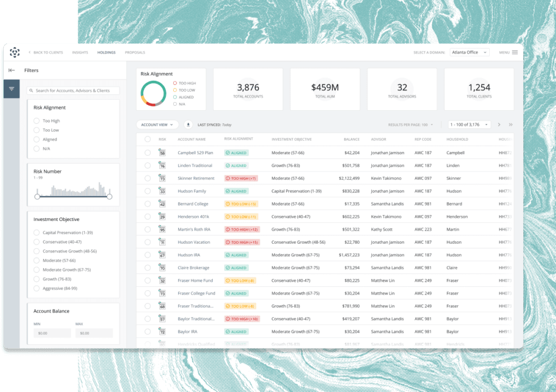This screenshot has height=392, width=556.
Task: Expand the Account View dropdown
Action: (157, 124)
